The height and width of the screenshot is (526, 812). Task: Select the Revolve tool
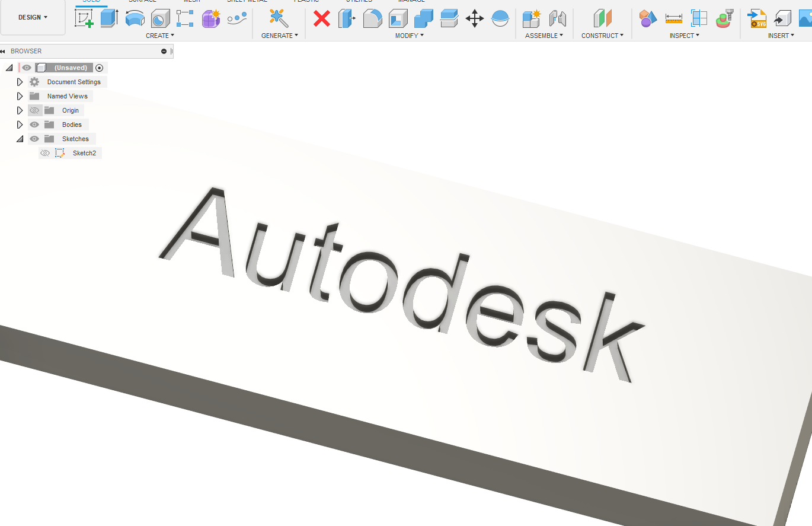(x=135, y=19)
